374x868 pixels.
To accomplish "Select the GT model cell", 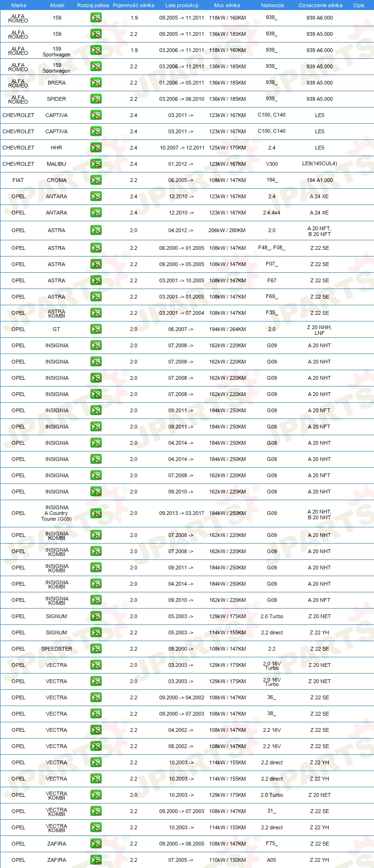I will pyautogui.click(x=56, y=329).
